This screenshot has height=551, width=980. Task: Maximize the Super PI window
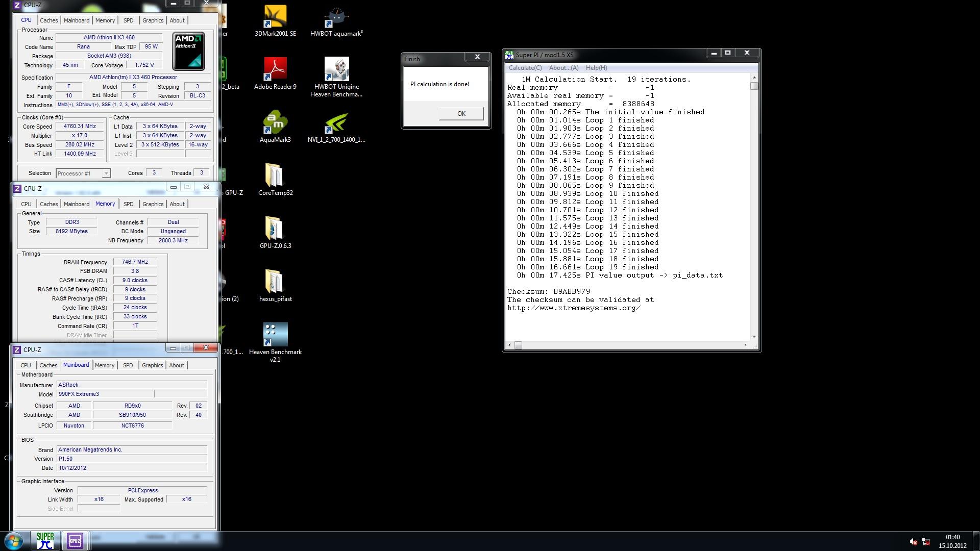point(728,53)
